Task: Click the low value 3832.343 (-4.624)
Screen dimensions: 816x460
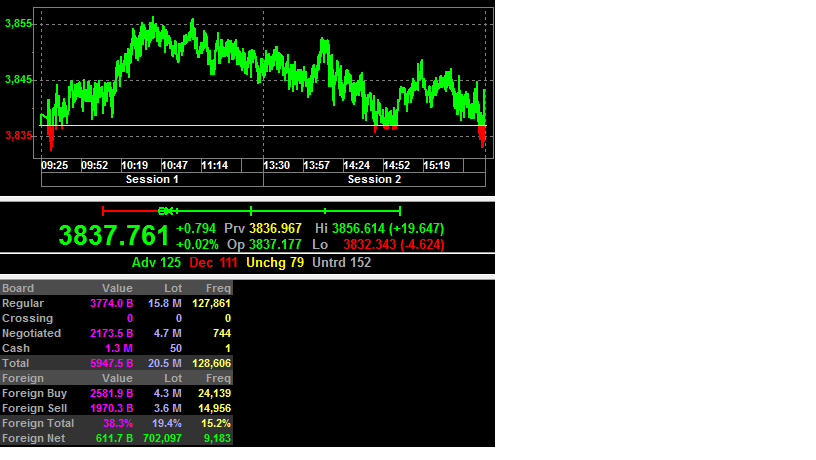Action: point(393,245)
